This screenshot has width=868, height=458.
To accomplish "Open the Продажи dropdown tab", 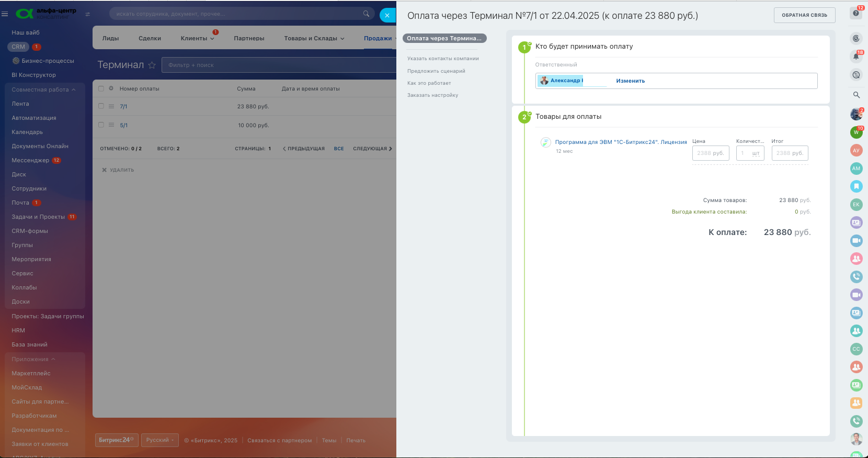I will point(379,38).
